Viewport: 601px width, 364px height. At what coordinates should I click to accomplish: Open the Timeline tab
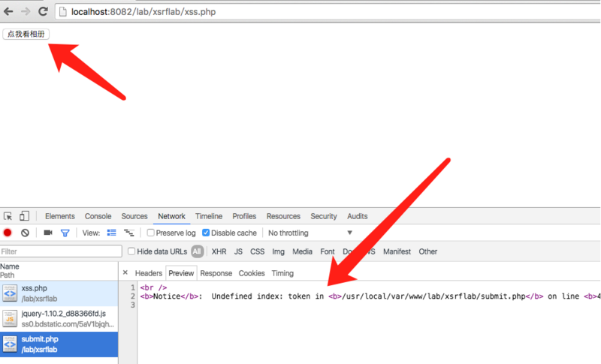tap(209, 216)
